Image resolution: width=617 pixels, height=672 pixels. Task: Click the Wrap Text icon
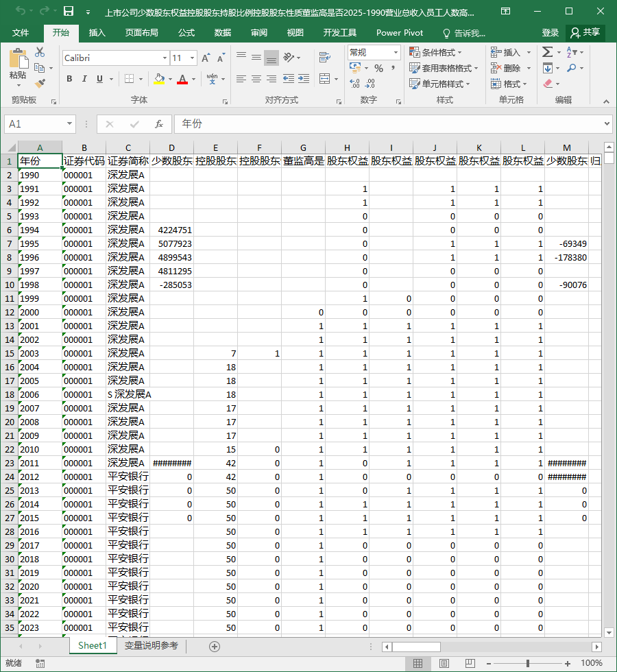click(325, 57)
